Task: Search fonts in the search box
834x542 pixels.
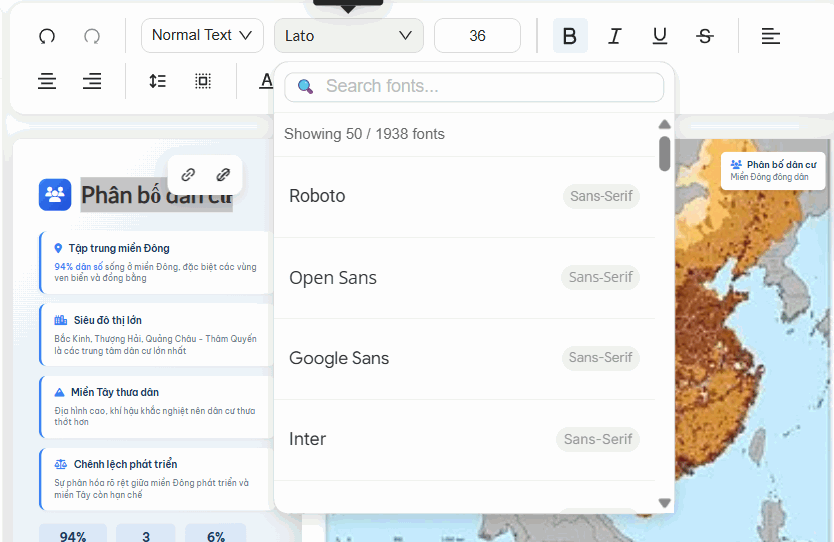Action: tap(474, 87)
